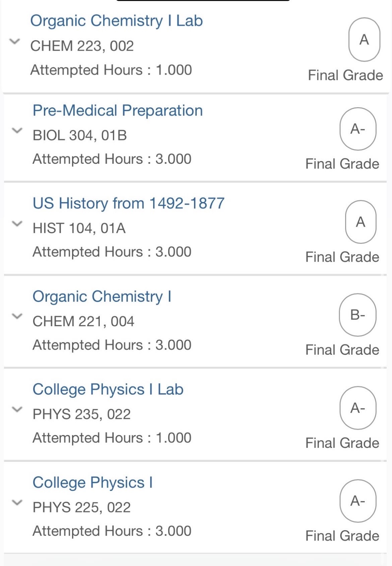Open US History from 1492-1877 link
The width and height of the screenshot is (392, 566).
[128, 203]
